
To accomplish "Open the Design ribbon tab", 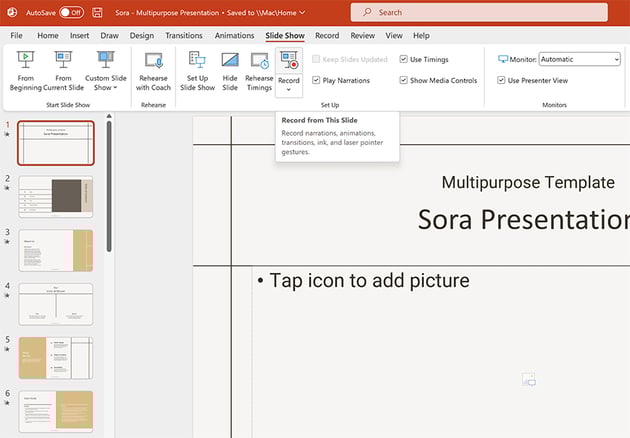I will (142, 35).
